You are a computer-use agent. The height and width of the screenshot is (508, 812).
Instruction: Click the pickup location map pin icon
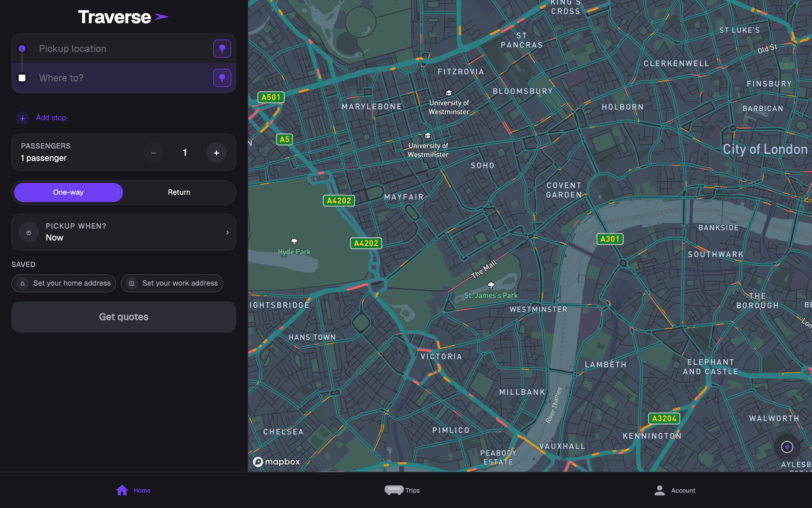222,48
